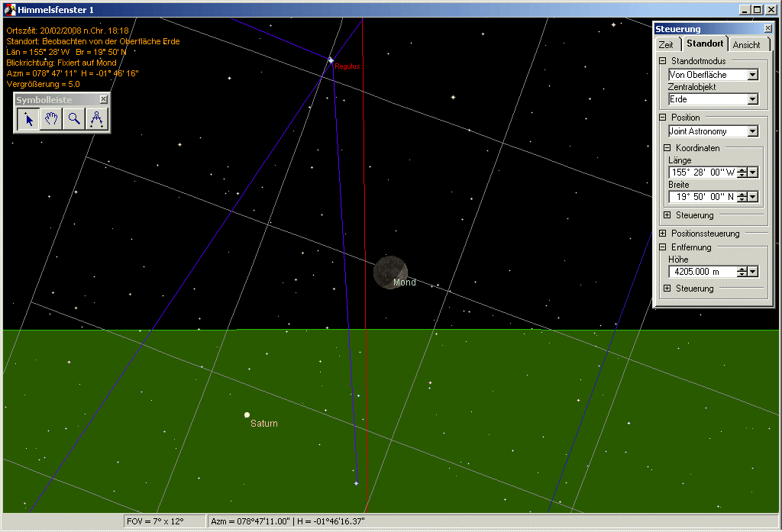The height and width of the screenshot is (532, 782).
Task: Switch to the Zeit tab
Action: click(666, 45)
